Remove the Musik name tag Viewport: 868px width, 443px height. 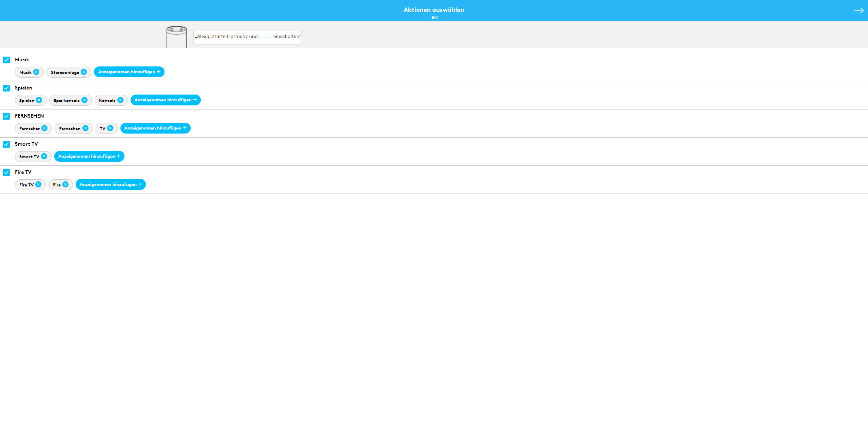point(36,72)
